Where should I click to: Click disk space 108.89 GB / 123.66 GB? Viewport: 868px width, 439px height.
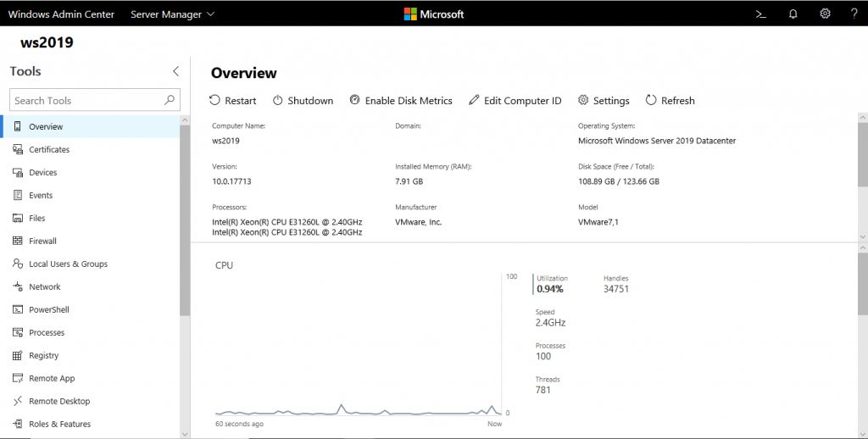[x=618, y=181]
